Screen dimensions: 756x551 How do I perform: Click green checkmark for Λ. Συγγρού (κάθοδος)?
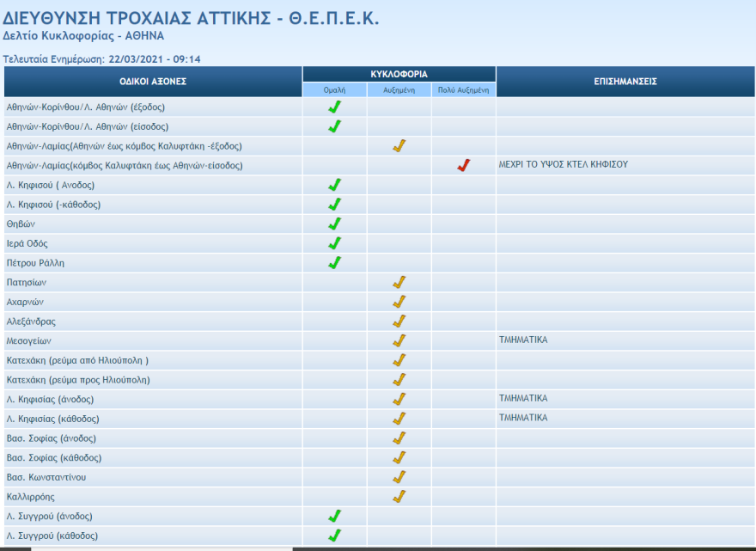(335, 536)
